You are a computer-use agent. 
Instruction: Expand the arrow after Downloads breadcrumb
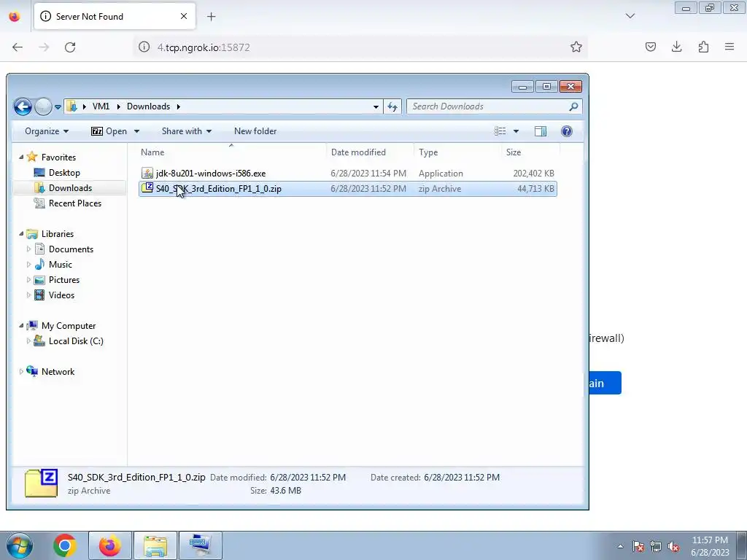click(178, 106)
